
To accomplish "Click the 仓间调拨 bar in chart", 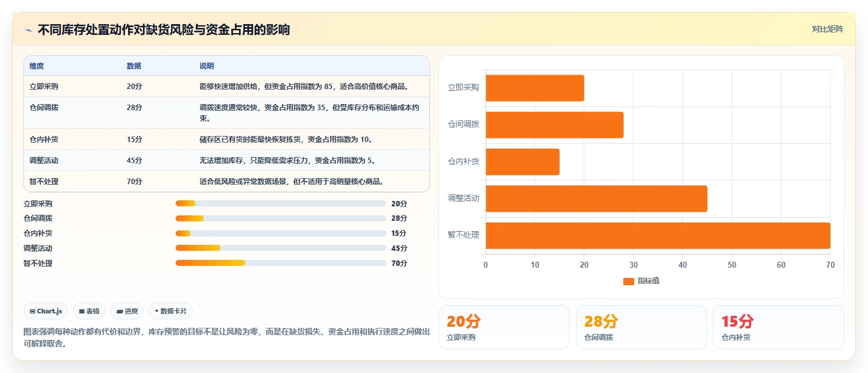I will [x=555, y=125].
